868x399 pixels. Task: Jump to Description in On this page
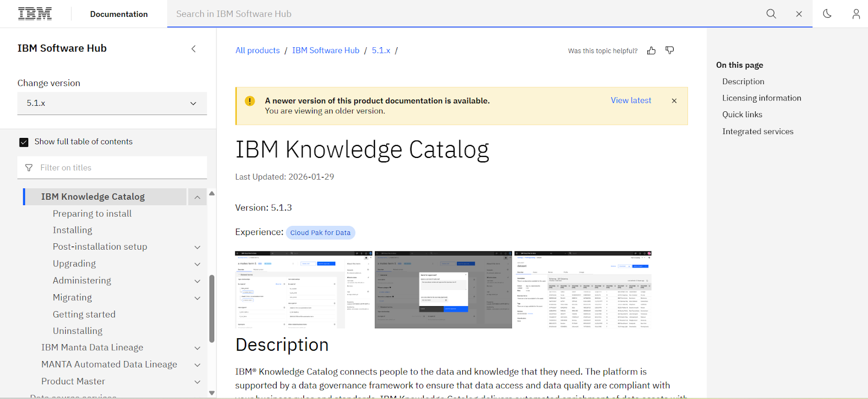point(743,81)
